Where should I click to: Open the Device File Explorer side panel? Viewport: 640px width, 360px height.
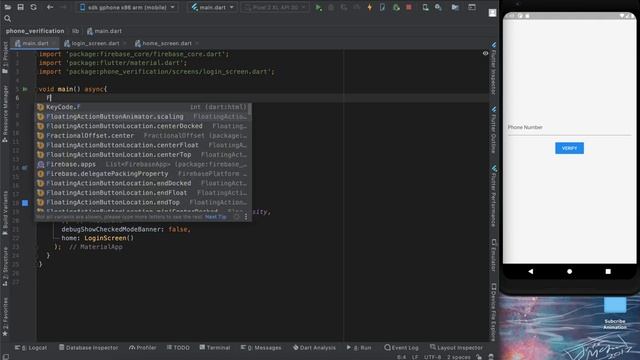(493, 312)
